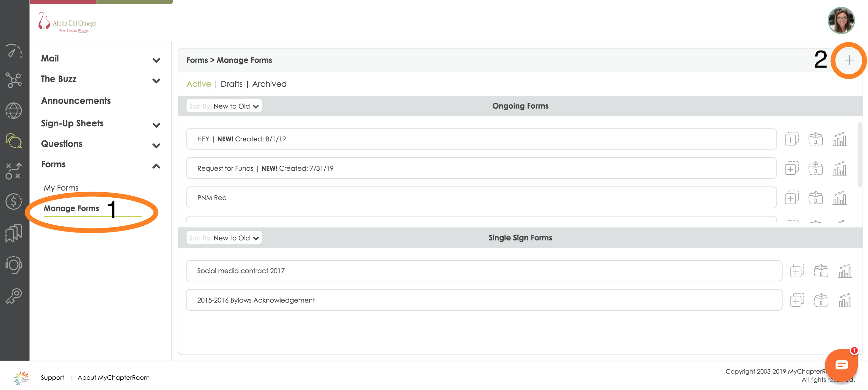View statistics chart for Request for Funds
This screenshot has height=390, width=868.
pyautogui.click(x=839, y=168)
